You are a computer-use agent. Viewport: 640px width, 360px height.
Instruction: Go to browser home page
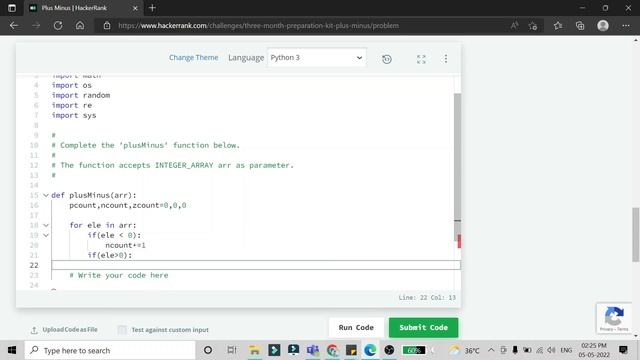pyautogui.click(x=80, y=25)
